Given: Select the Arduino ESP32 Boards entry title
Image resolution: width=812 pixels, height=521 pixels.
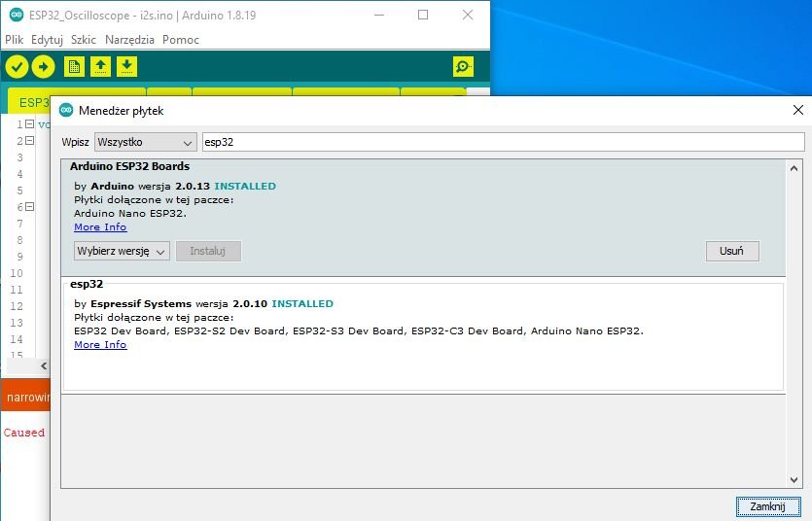Looking at the screenshot, I should click(130, 166).
